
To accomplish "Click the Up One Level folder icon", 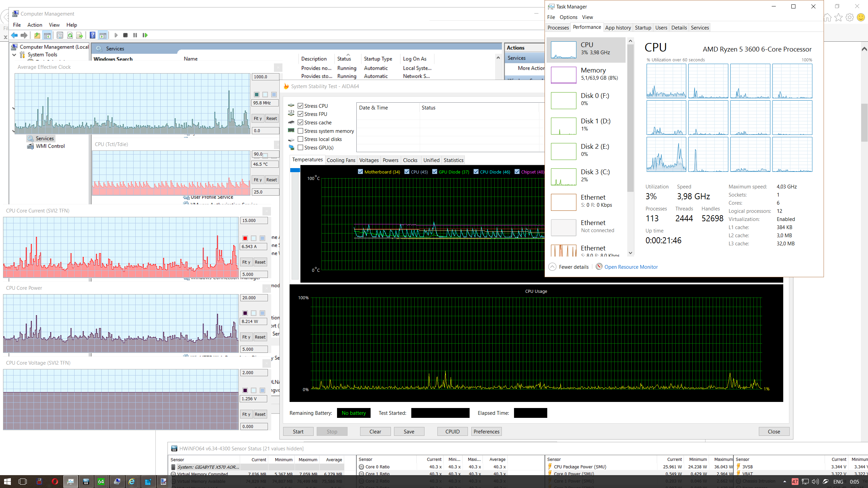I will click(37, 35).
